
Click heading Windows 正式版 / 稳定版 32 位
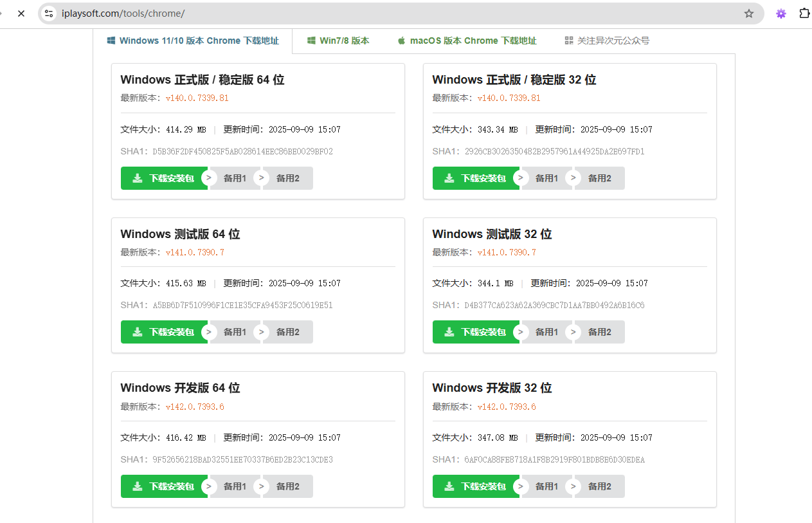click(x=514, y=80)
